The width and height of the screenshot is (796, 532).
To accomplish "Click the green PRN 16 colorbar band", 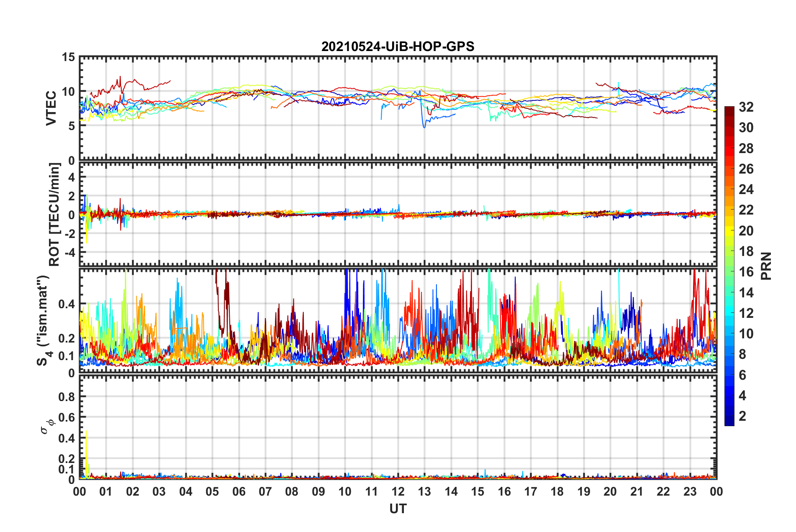I will pos(729,272).
